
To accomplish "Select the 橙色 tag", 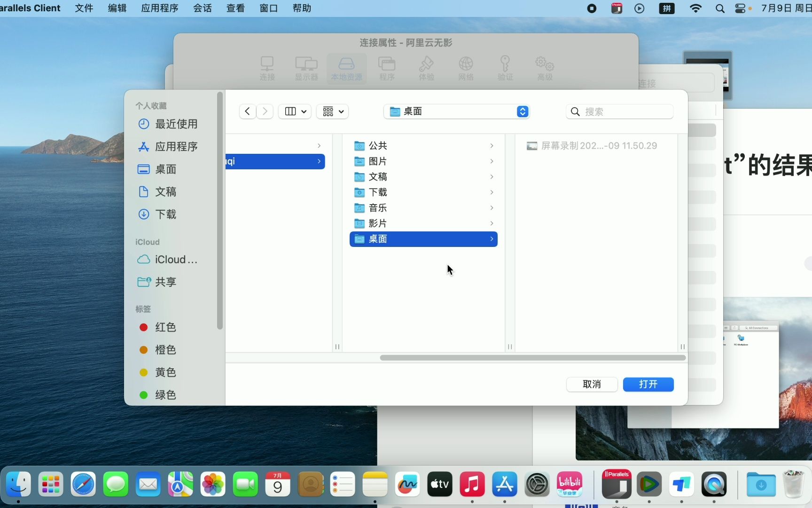I will 157,350.
